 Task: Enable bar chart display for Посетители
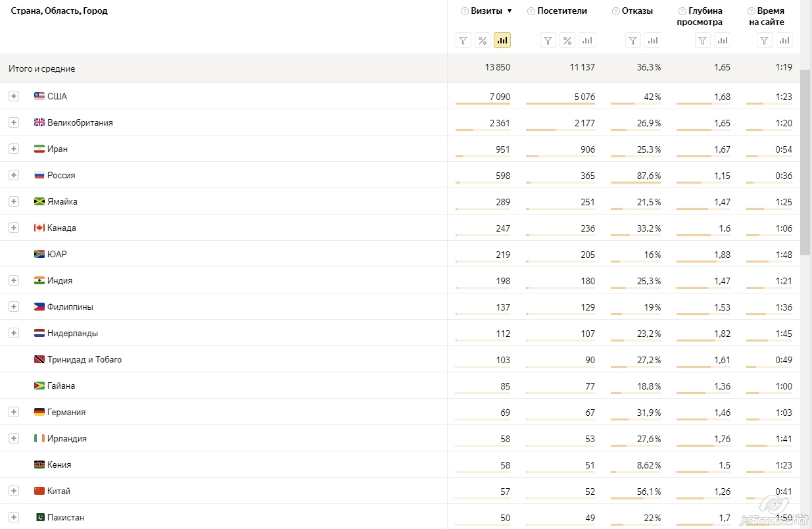pyautogui.click(x=586, y=41)
